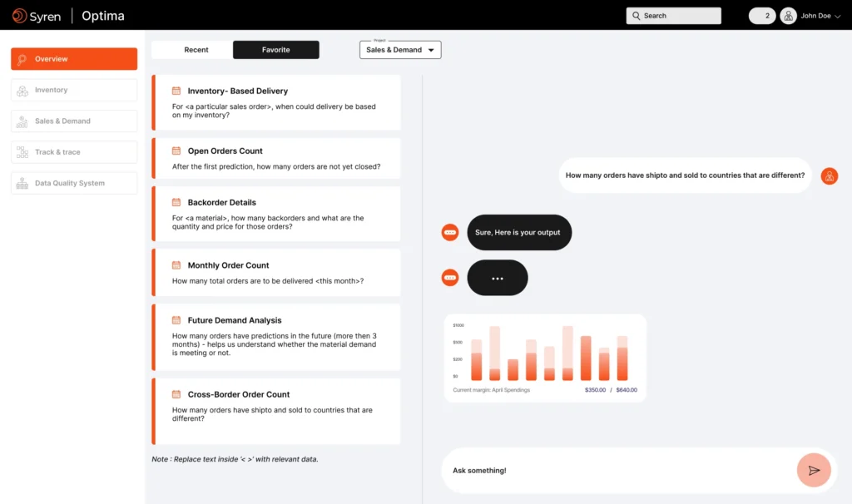The width and height of the screenshot is (852, 504).
Task: Select the Favorite tab
Action: pos(275,50)
